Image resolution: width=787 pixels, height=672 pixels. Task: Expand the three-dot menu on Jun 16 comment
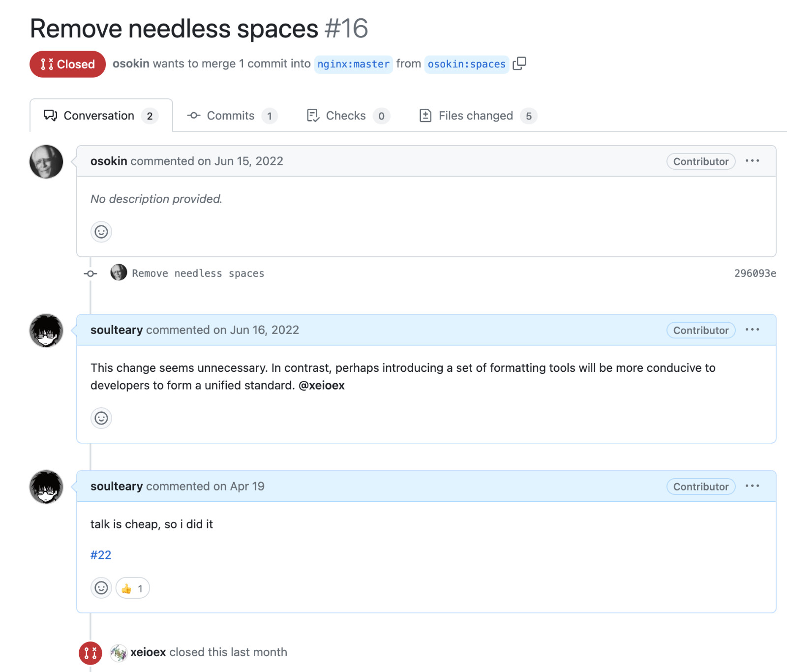point(752,330)
